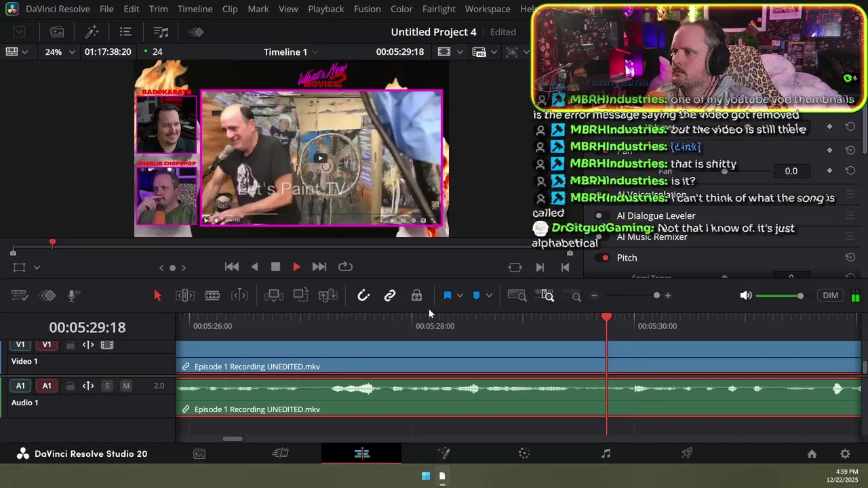Open the Media Pool panel icon
The height and width of the screenshot is (488, 868).
point(57,32)
